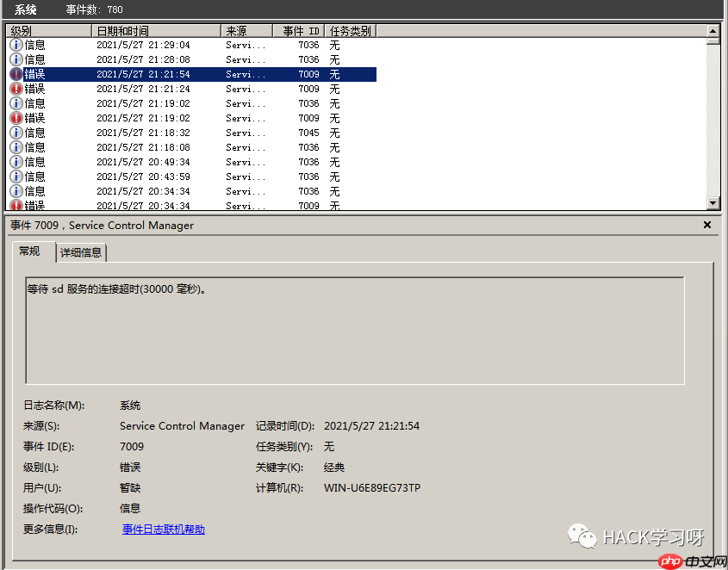This screenshot has height=570, width=728.
Task: Click info icon of 21:19:02 information row
Action: point(16,103)
